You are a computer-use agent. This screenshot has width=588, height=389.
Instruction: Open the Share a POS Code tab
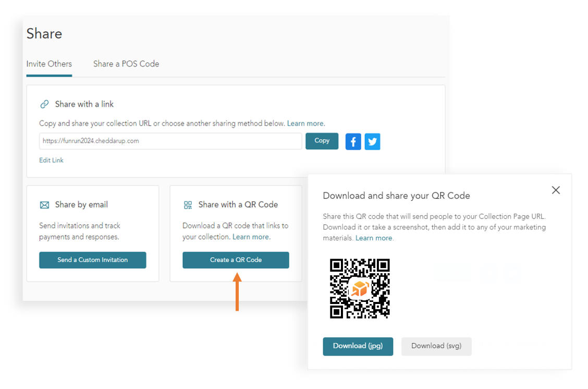(x=126, y=64)
